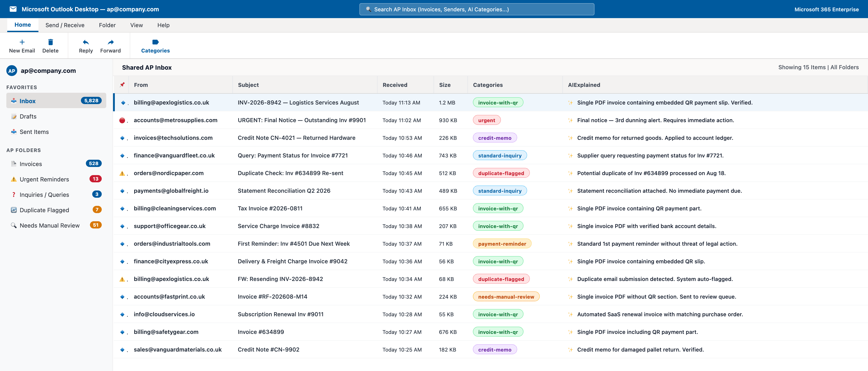Click the Invoices folder icon

point(14,164)
